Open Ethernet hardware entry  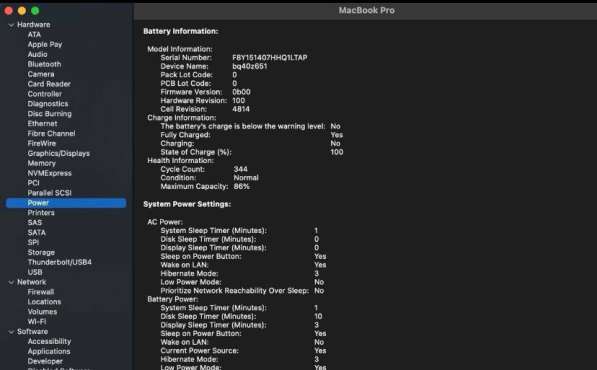coord(42,124)
